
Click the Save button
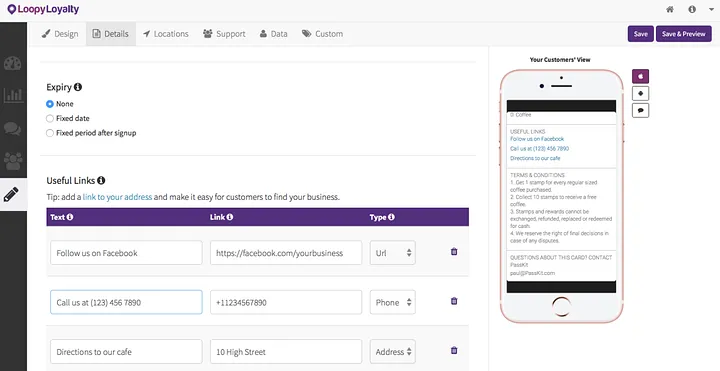click(x=641, y=34)
